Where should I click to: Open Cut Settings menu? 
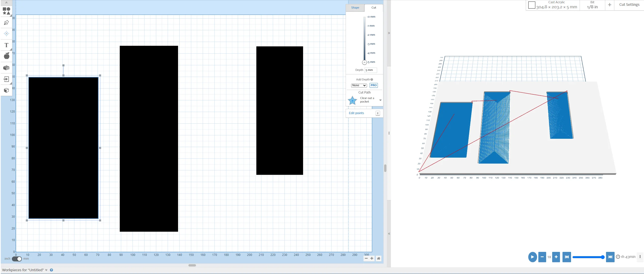point(629,5)
